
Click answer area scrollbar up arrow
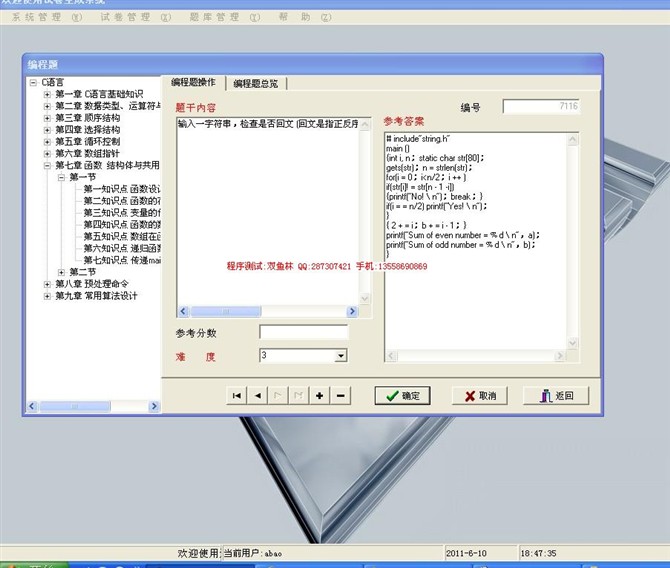[x=573, y=139]
